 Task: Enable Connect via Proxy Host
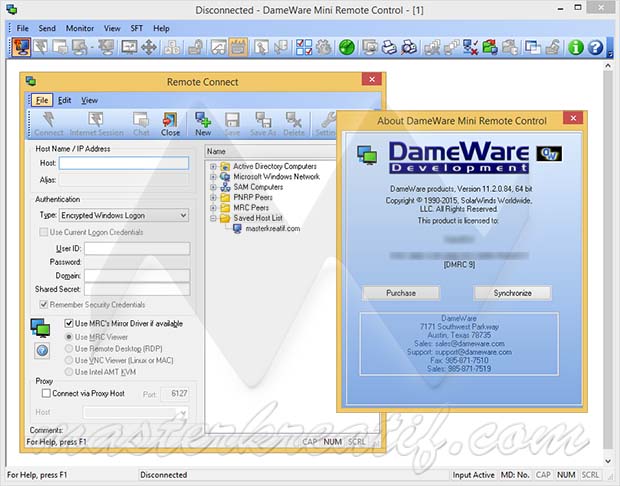(x=46, y=393)
